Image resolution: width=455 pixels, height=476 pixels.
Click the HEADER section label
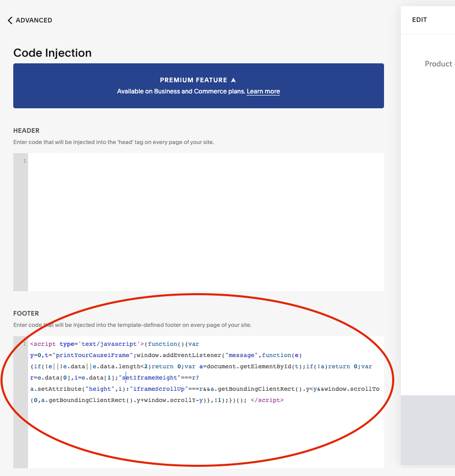[27, 131]
